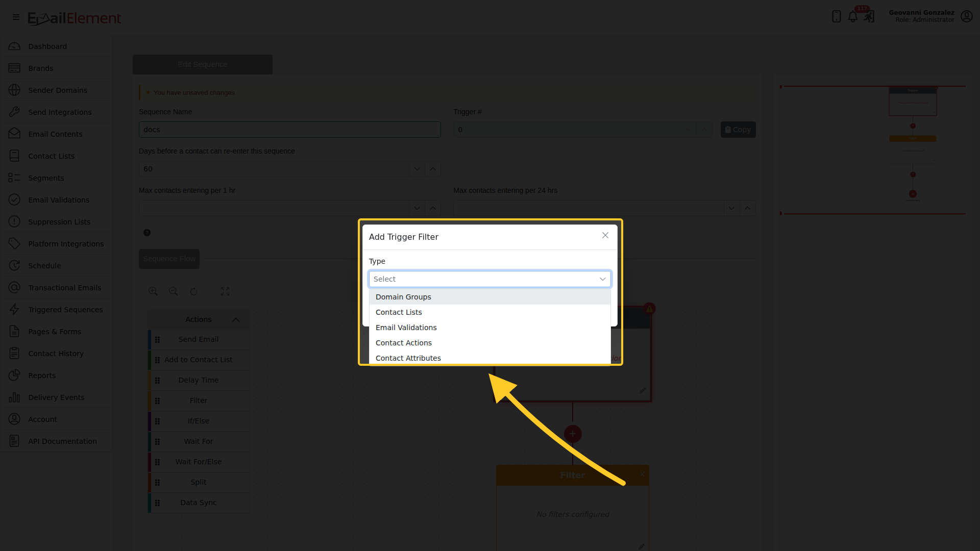Choose Contact Attributes from the Type list
The width and height of the screenshot is (980, 551).
(x=490, y=358)
